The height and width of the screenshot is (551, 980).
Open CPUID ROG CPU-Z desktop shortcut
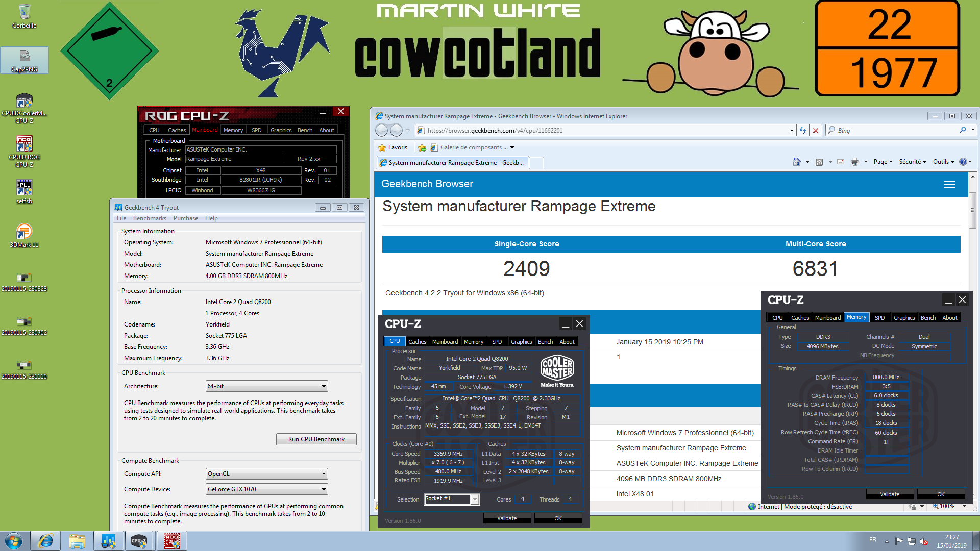tap(24, 152)
